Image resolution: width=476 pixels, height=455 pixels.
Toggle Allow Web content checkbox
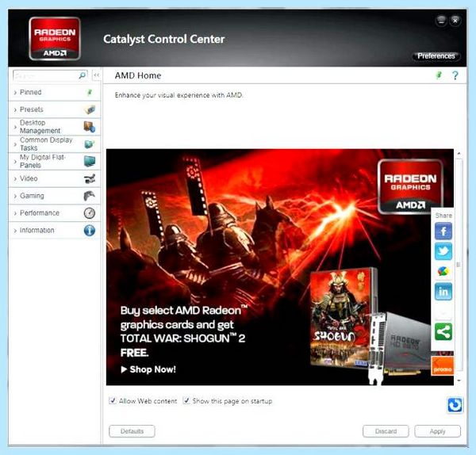tap(113, 401)
